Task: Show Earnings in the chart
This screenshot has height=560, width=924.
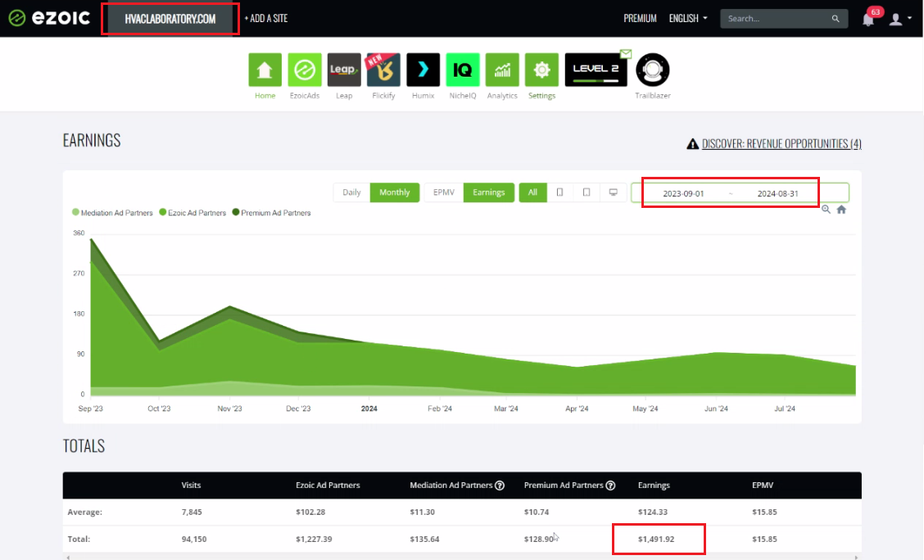Action: [488, 192]
